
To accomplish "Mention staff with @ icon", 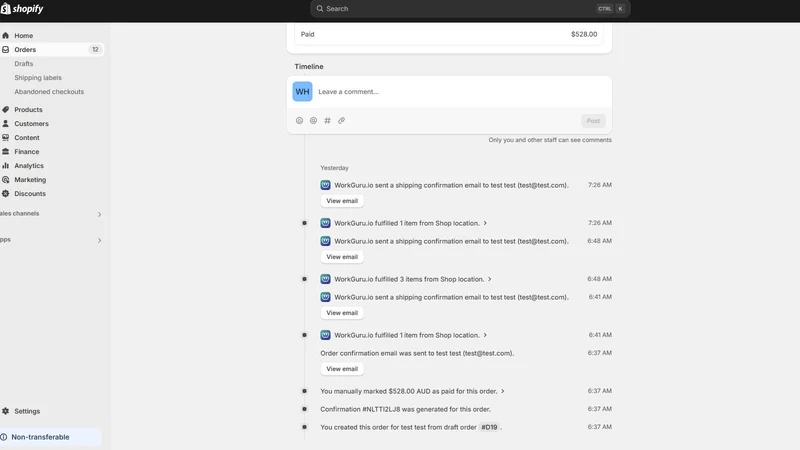I will click(x=313, y=121).
